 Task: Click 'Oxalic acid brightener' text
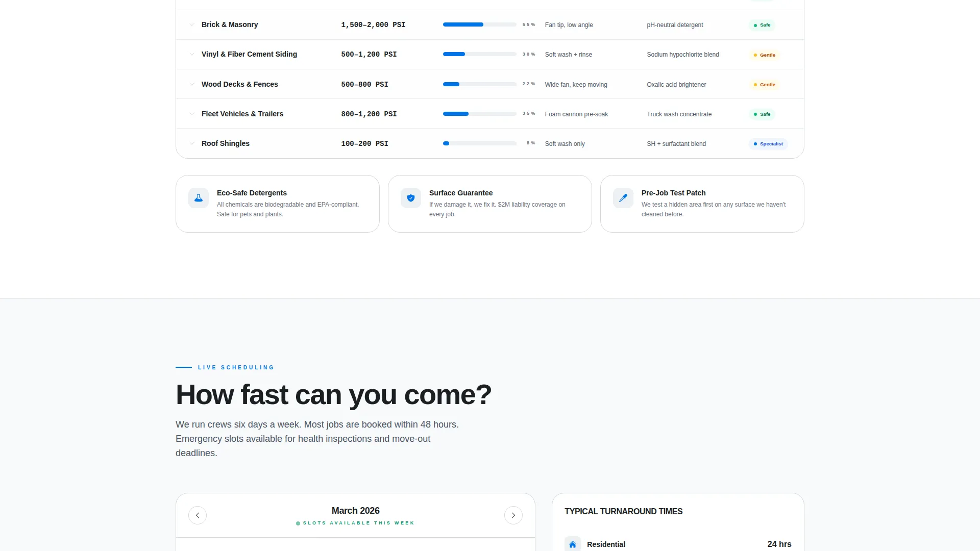click(x=676, y=85)
